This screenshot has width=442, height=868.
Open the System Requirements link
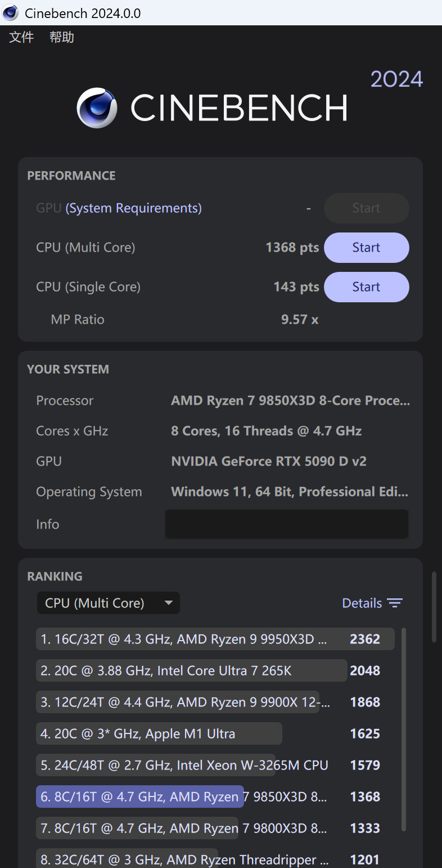click(133, 208)
